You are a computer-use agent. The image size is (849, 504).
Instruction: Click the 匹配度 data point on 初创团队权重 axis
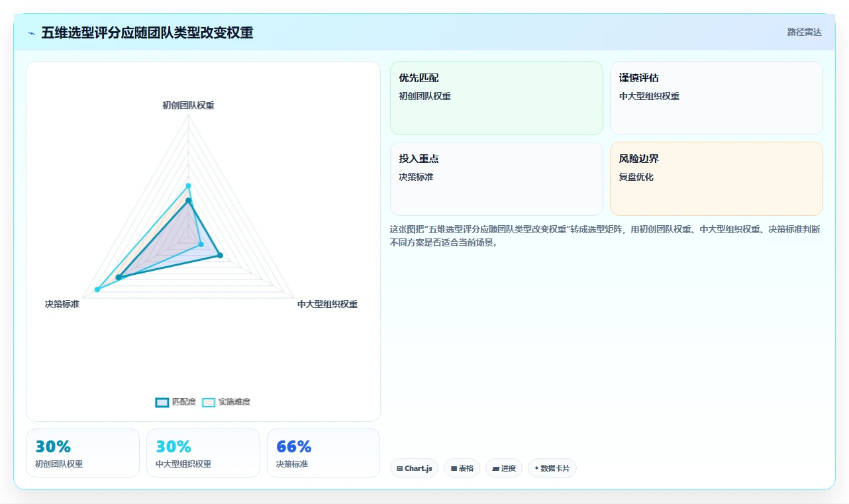point(189,200)
